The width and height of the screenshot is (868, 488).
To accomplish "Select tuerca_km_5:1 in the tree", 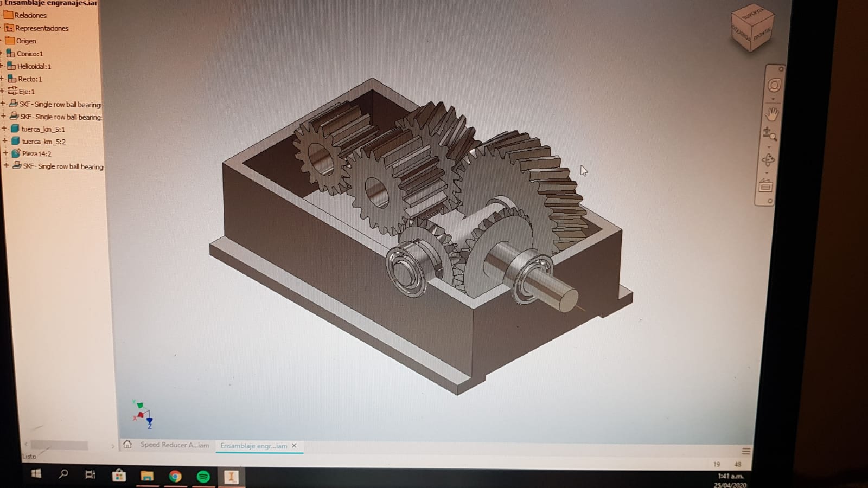I will coord(43,129).
